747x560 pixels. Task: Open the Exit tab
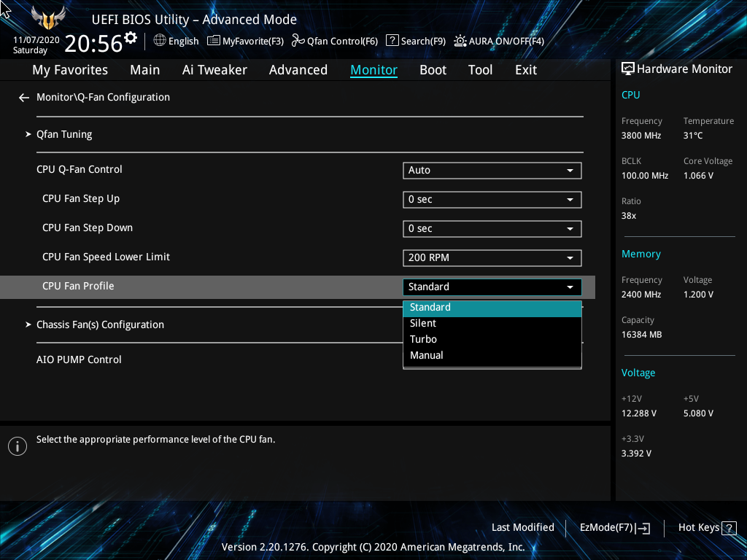(x=526, y=70)
